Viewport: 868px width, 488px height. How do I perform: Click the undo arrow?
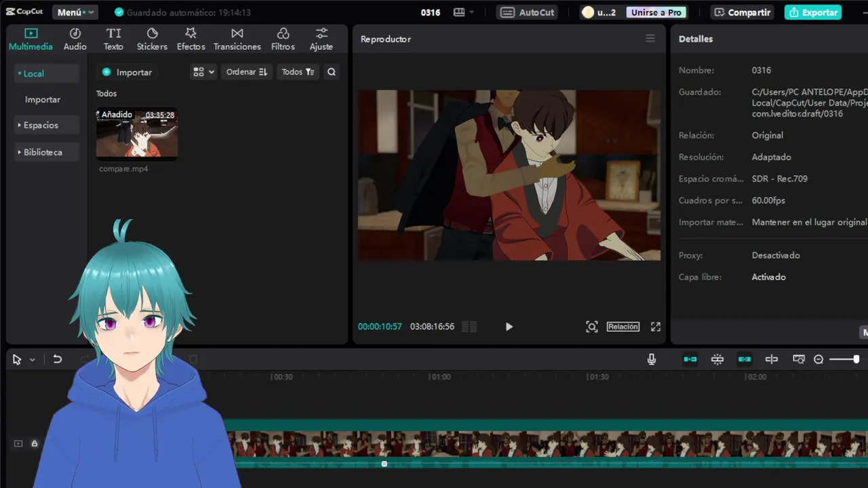point(58,359)
